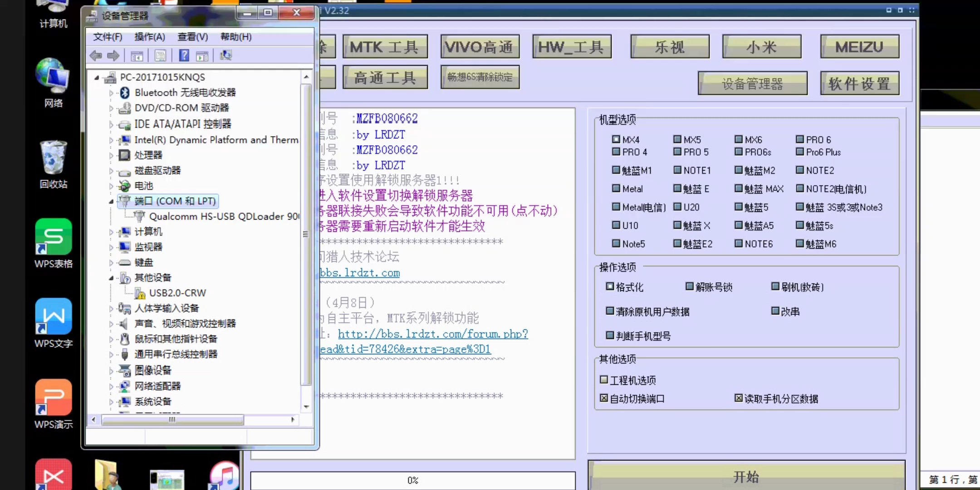Select the 电池 battery icon
980x490 pixels.
[x=125, y=186]
